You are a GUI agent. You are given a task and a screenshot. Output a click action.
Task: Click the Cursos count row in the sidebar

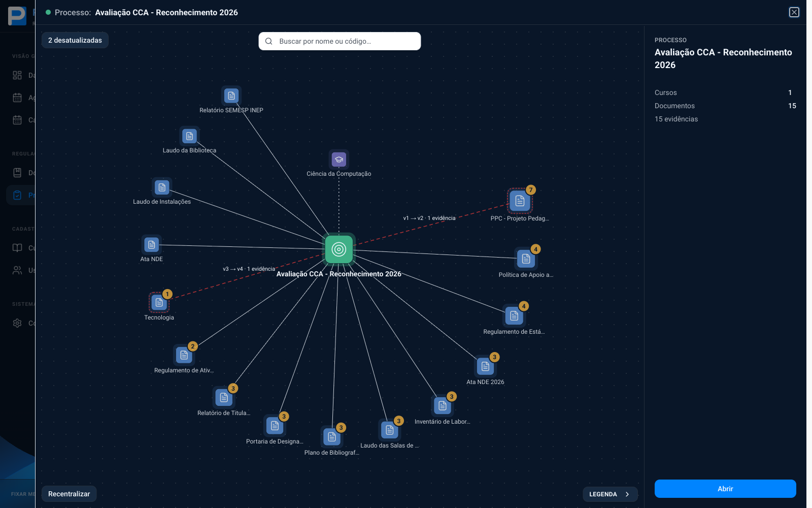[x=725, y=92]
